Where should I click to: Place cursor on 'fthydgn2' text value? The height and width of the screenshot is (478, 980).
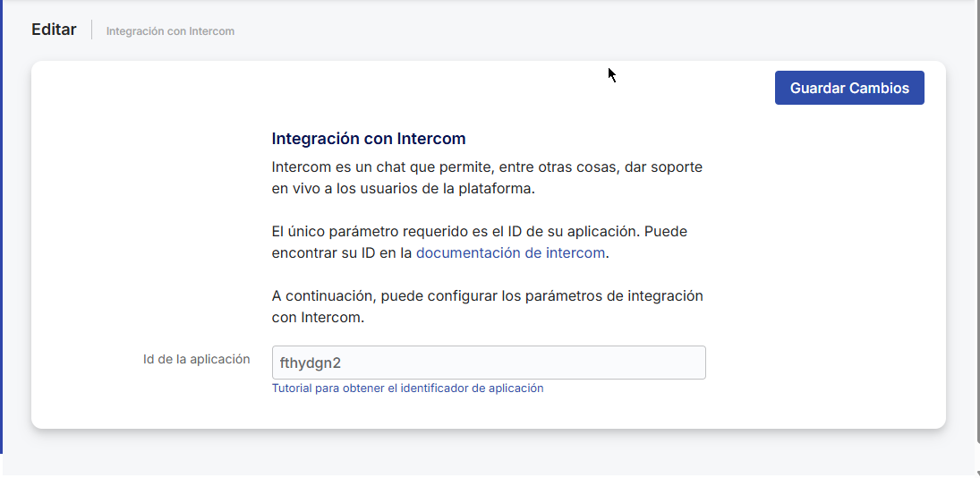(311, 363)
